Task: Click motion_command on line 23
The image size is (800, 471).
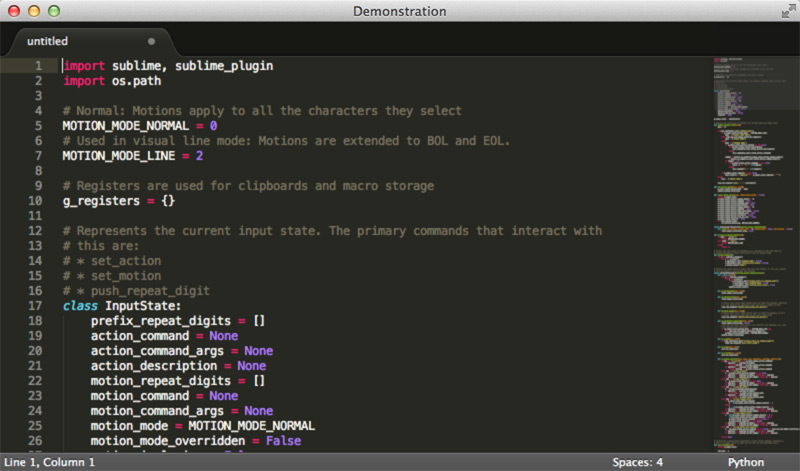Action: tap(140, 396)
